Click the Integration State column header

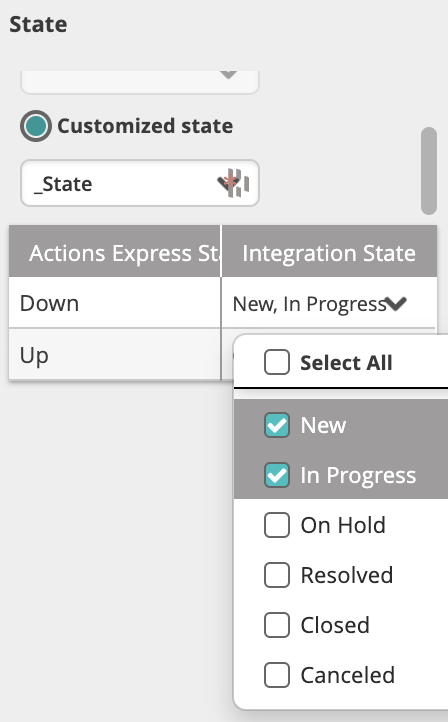(x=329, y=251)
